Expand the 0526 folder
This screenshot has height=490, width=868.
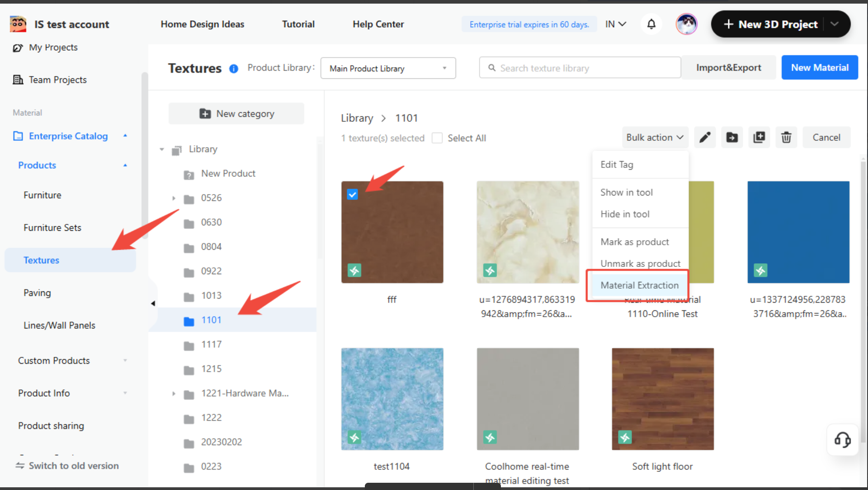coord(174,198)
